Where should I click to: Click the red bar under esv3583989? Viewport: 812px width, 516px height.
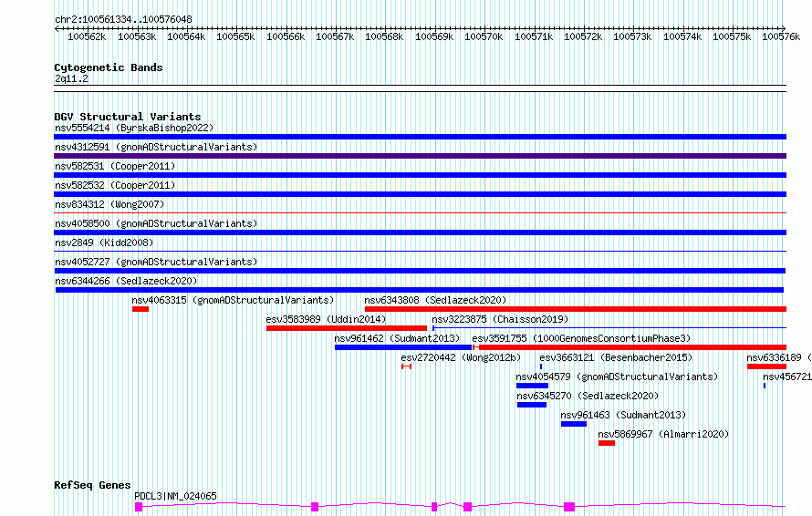click(x=347, y=328)
